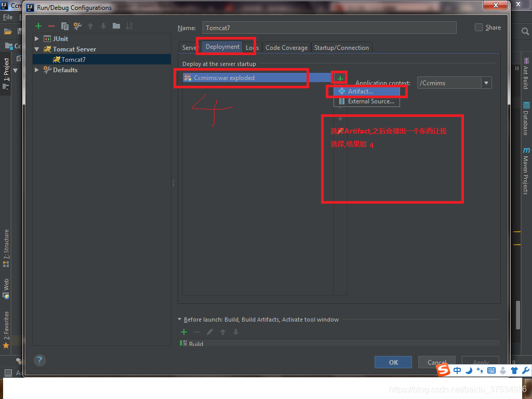Click the Sogou input method S icon

tap(443, 370)
